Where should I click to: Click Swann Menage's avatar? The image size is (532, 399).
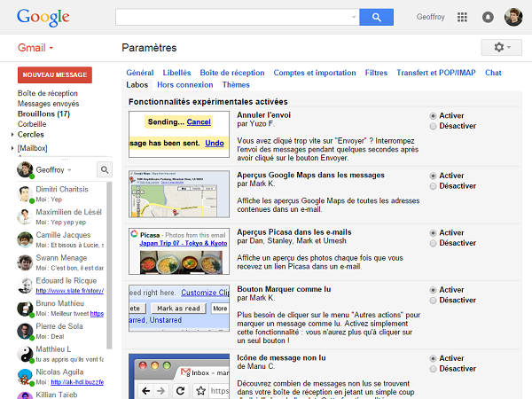pyautogui.click(x=25, y=262)
